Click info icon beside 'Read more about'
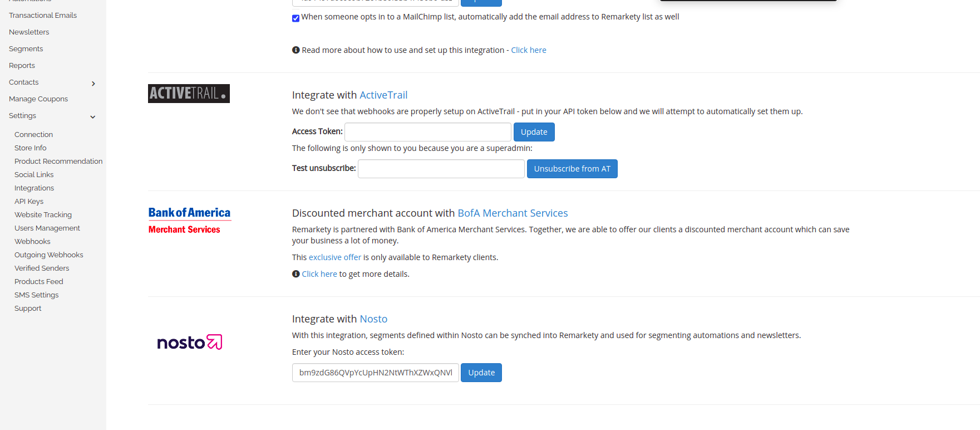 (296, 50)
